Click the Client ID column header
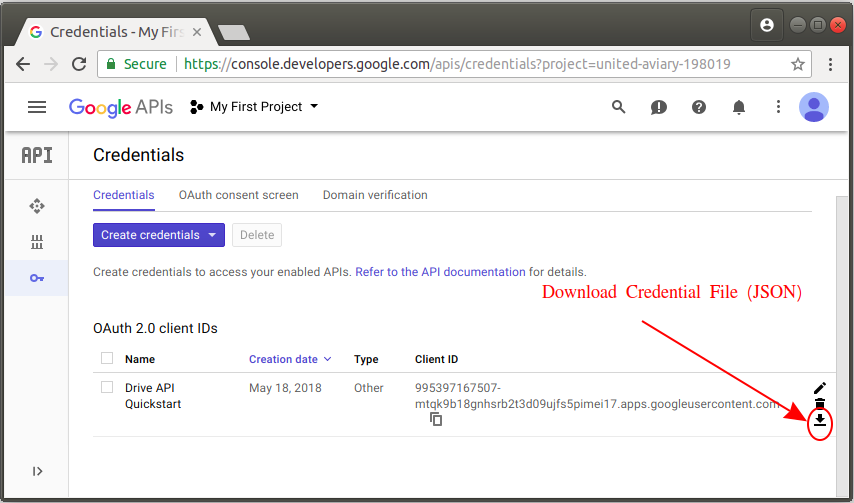854x503 pixels. (x=436, y=359)
